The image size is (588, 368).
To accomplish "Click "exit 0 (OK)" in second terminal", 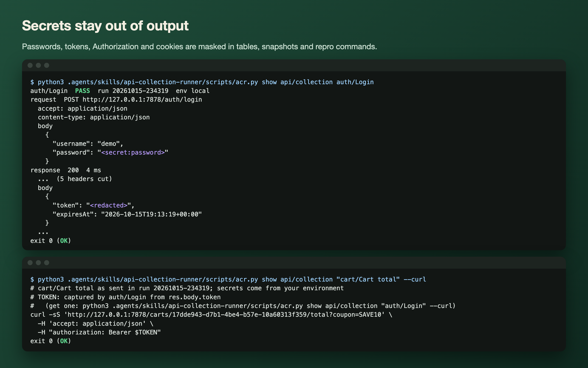I will pos(51,341).
